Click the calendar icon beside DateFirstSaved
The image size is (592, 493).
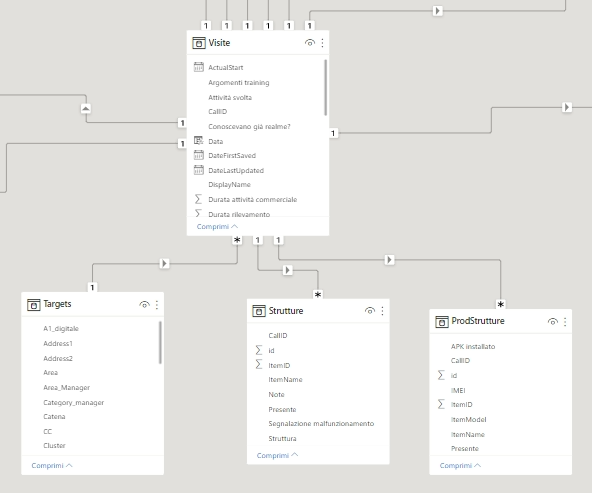tap(199, 155)
